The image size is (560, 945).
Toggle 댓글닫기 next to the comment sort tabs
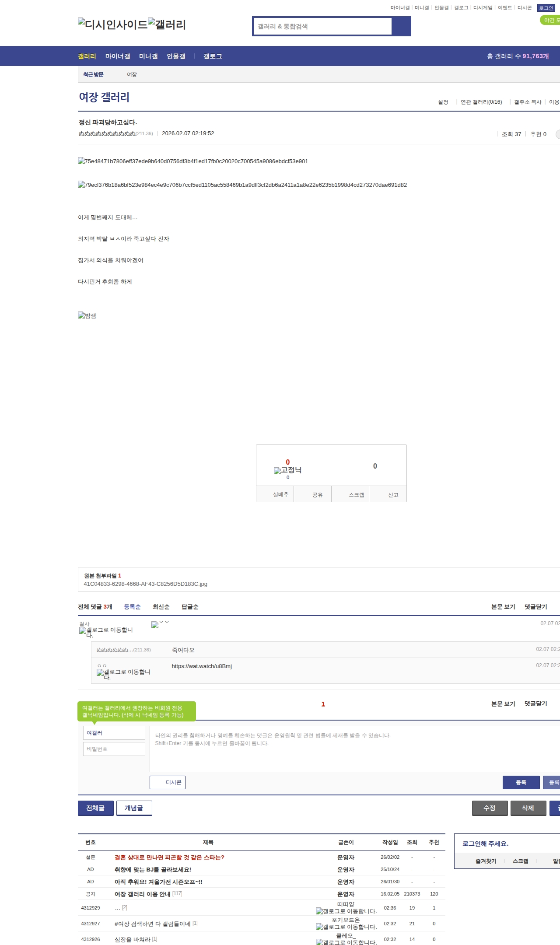536,607
